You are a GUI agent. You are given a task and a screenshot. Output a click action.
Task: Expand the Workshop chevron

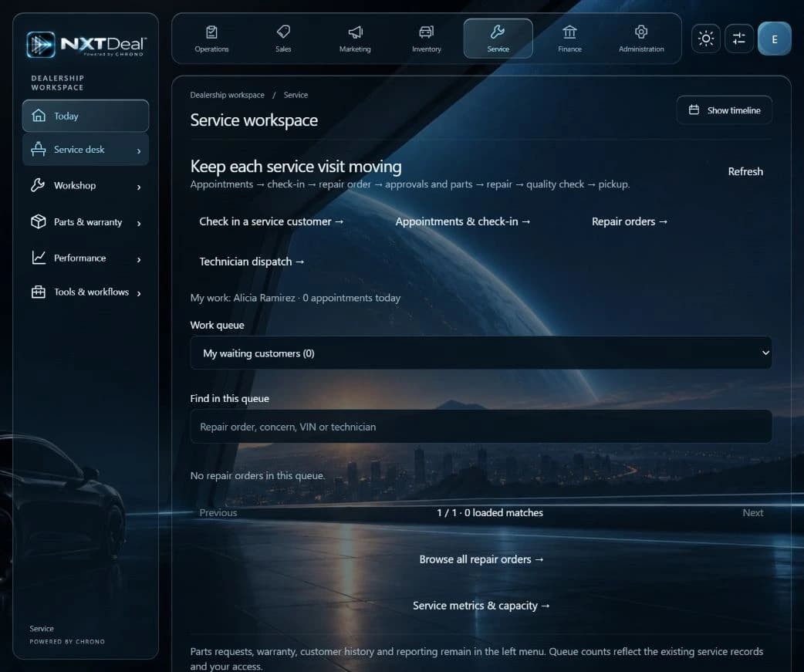pos(138,187)
